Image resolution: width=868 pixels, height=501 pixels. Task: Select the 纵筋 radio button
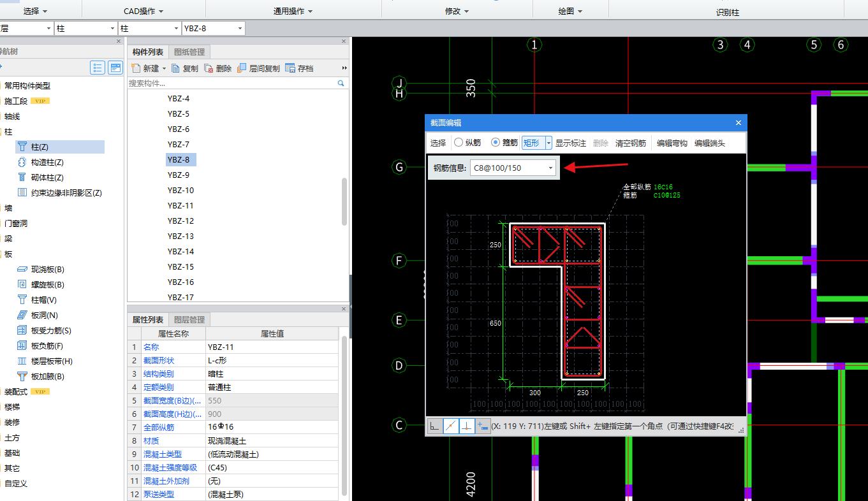[x=458, y=143]
